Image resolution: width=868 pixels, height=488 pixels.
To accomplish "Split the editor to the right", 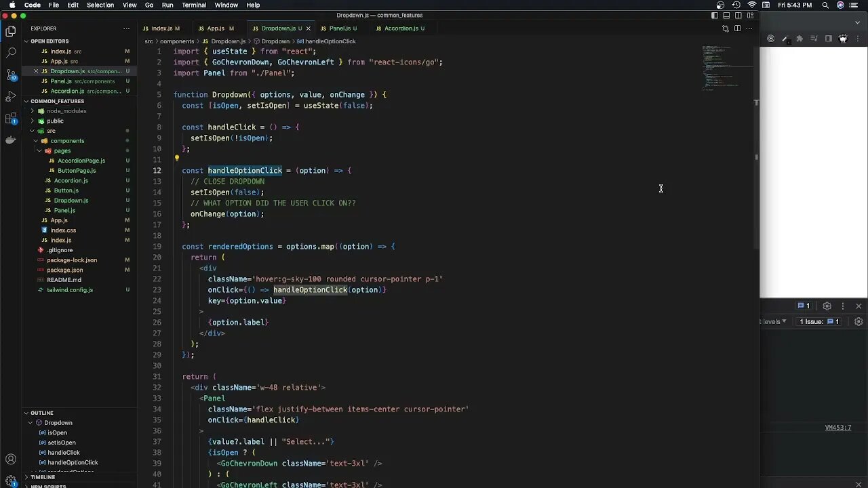I will [737, 28].
